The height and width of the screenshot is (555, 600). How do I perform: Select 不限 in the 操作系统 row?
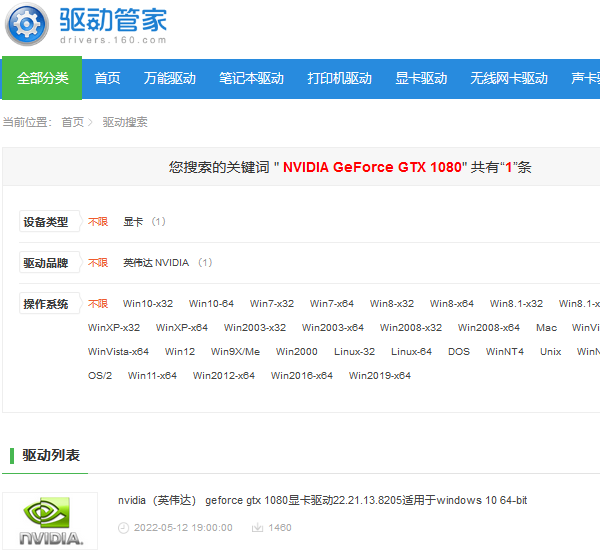(98, 304)
